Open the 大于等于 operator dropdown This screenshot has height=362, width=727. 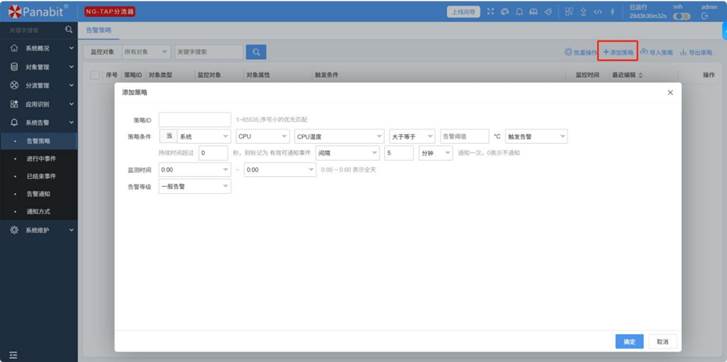tap(412, 136)
